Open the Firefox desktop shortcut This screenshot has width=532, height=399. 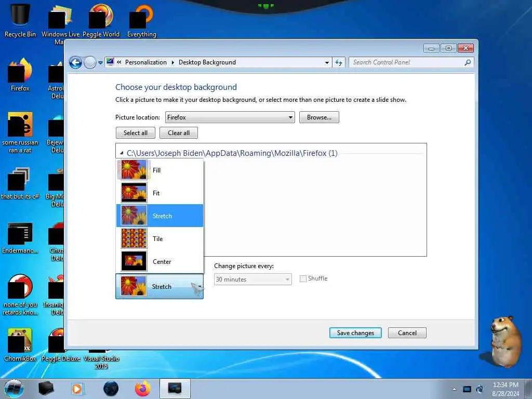point(20,75)
